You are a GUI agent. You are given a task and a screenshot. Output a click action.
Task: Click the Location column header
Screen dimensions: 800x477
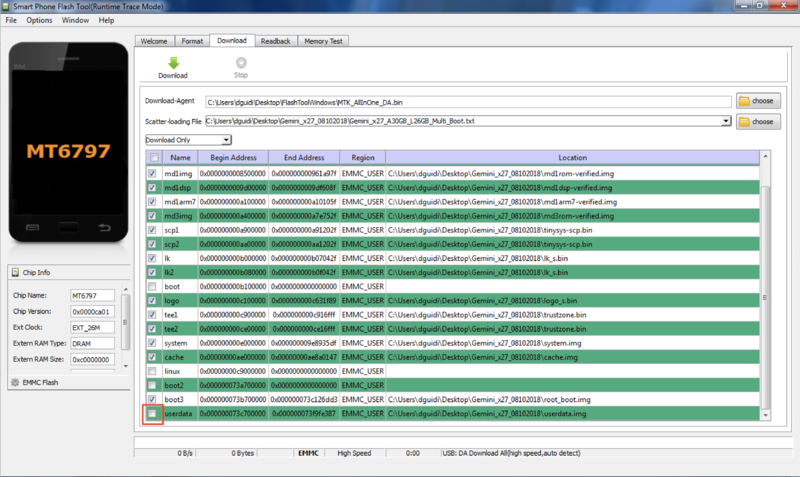coord(572,158)
